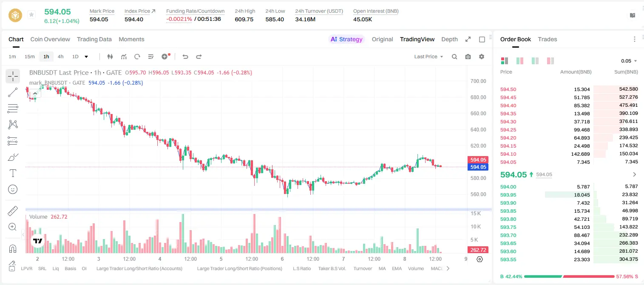
Task: Open the AI Strategy button
Action: 346,39
